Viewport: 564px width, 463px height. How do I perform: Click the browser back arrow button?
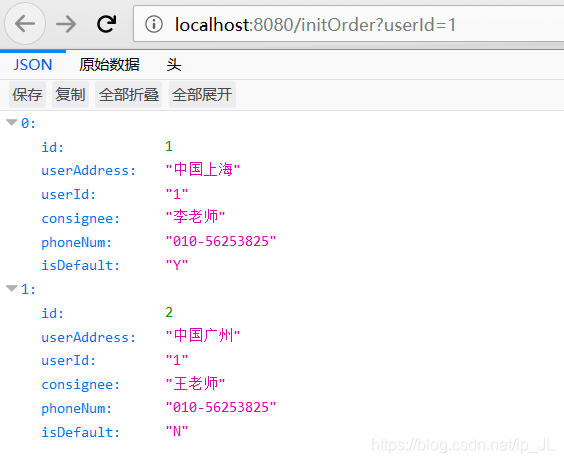(x=25, y=24)
